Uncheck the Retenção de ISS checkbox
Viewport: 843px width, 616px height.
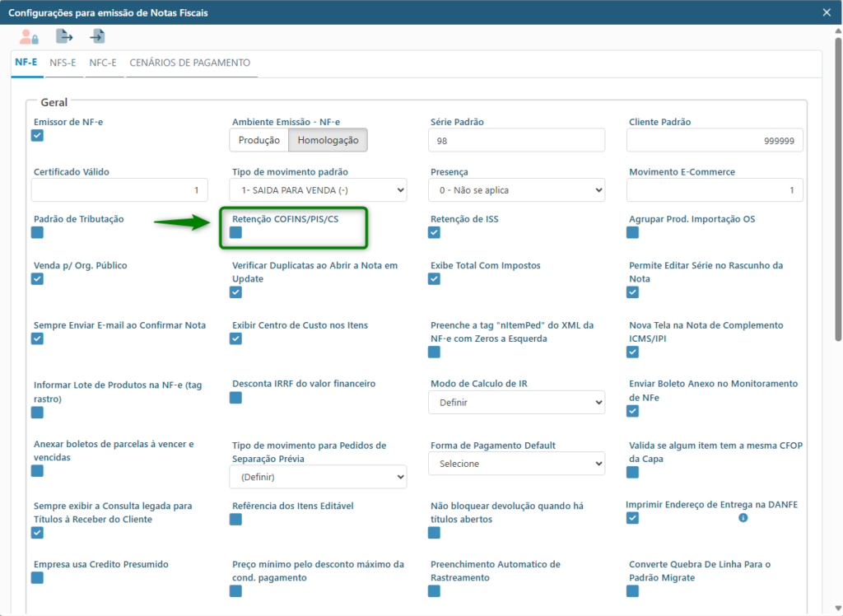(x=435, y=233)
